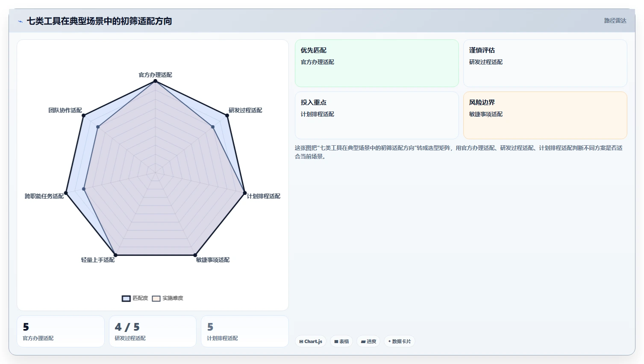Click the blue icon beside the page title
This screenshot has height=364, width=644.
(20, 21)
